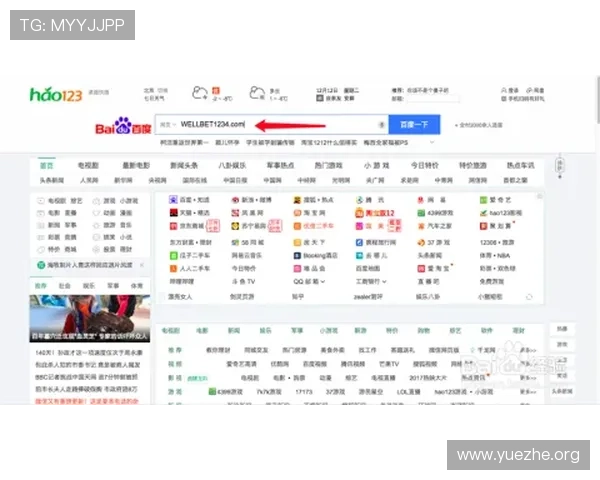This screenshot has height=480, width=600.
Task: Open the 人民网 news site link
Action: tap(89, 180)
